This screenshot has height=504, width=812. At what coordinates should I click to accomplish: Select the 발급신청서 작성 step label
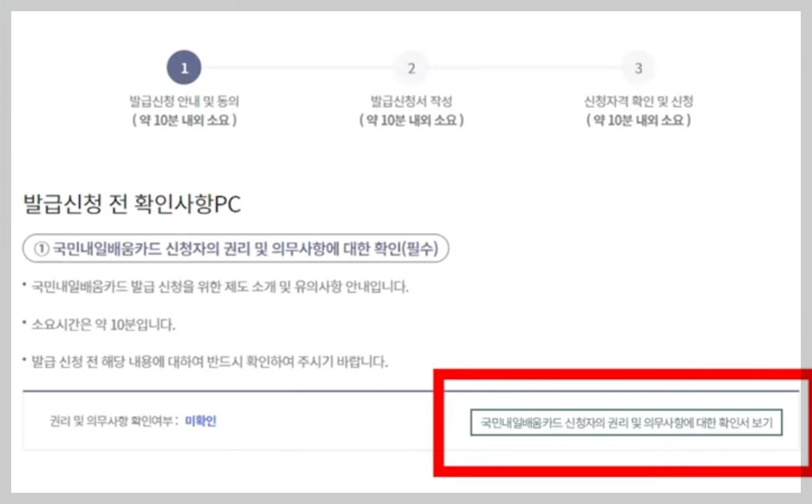tap(411, 101)
